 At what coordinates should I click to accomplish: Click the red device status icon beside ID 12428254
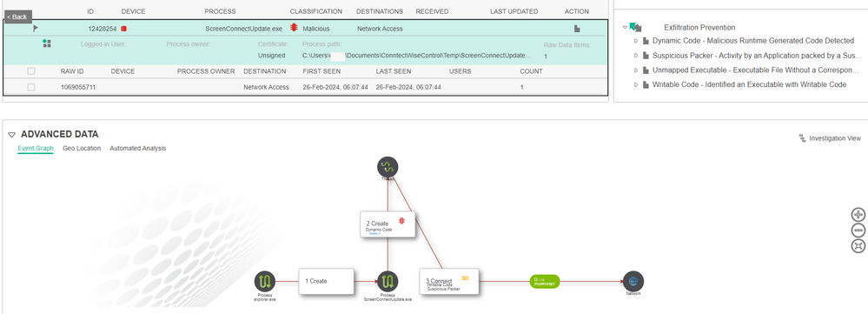point(124,28)
